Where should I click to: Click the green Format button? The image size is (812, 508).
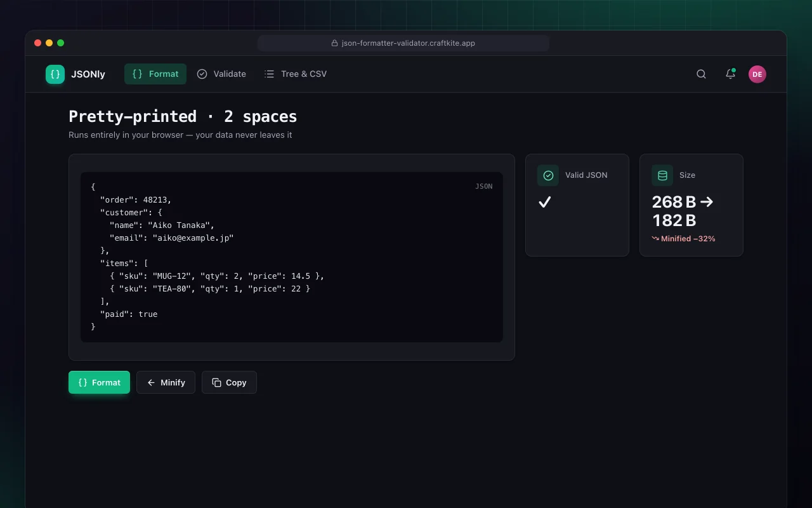99,382
